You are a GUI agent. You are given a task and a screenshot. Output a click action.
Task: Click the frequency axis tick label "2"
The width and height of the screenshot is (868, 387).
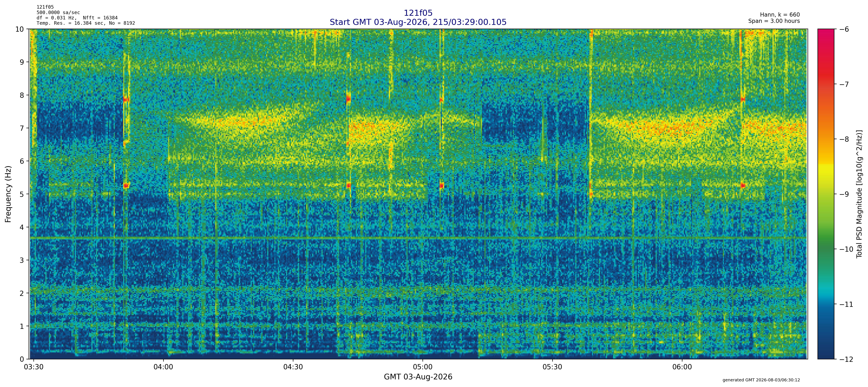coord(22,294)
